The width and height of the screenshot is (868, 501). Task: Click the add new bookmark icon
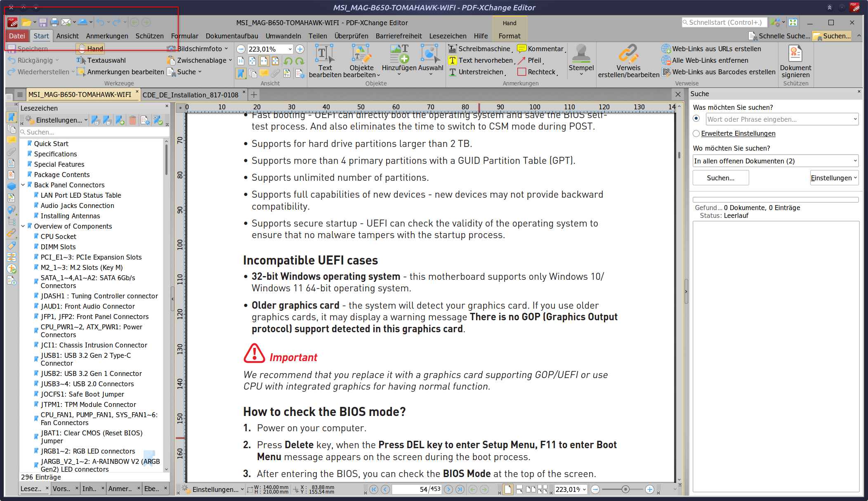120,120
